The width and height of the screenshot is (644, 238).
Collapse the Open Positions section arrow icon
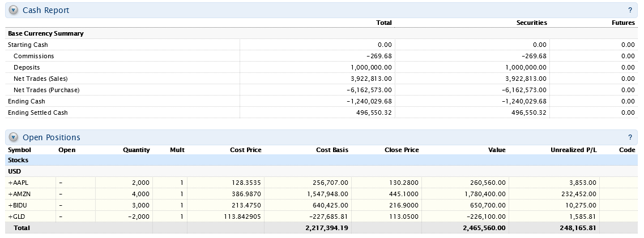tap(14, 137)
